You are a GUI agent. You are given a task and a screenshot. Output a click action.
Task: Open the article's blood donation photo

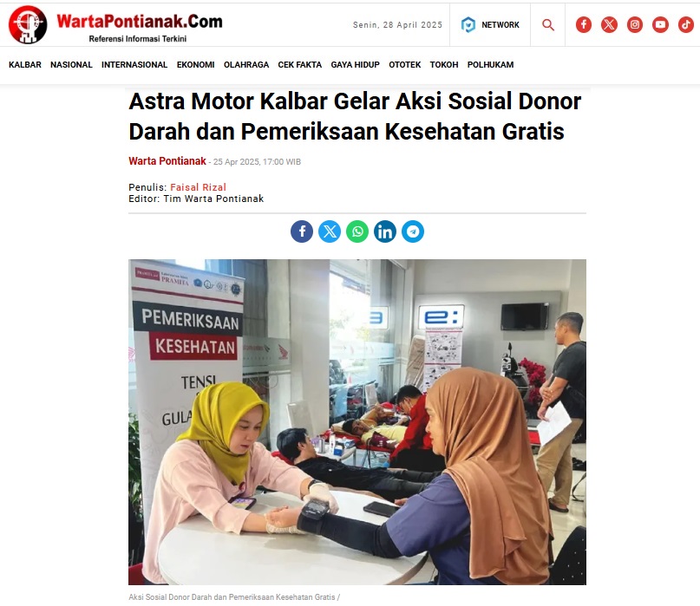pyautogui.click(x=357, y=422)
